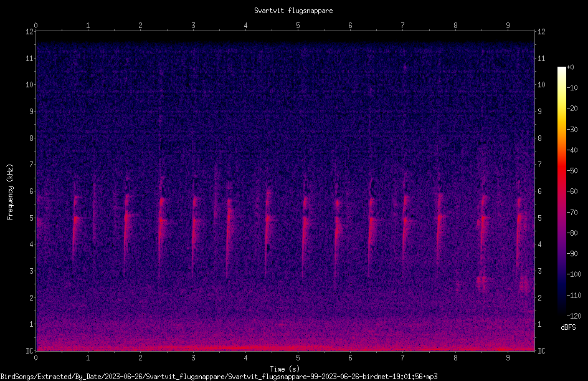The width and height of the screenshot is (588, 381).
Task: Click the 'Frequency (kHz)' axis label
Action: pos(10,192)
